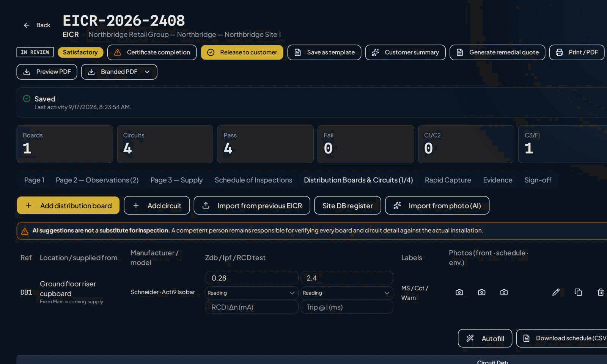
Task: Click the first camera icon for front photo
Action: [x=459, y=292]
